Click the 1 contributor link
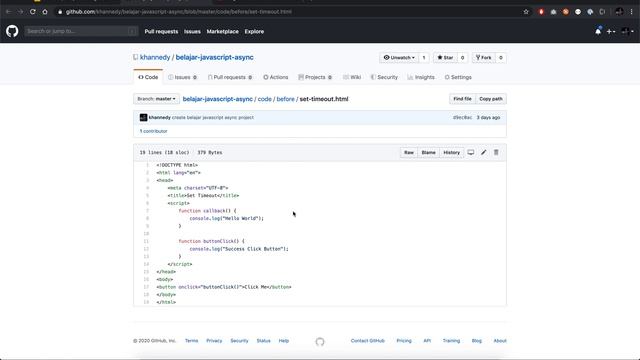The image size is (640, 360). tap(153, 131)
